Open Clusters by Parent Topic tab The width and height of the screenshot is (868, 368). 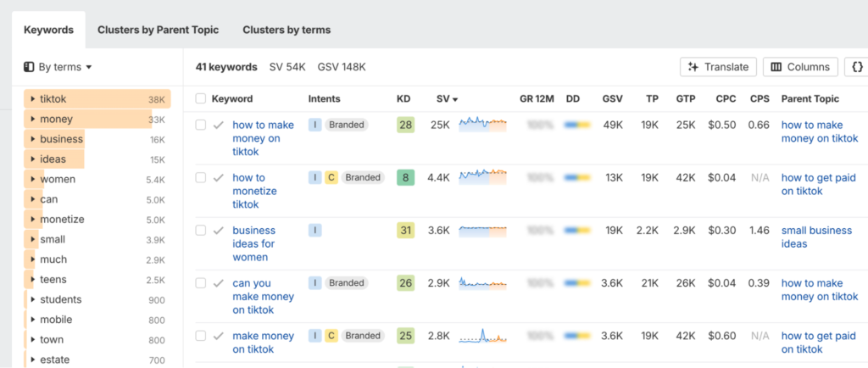(x=159, y=30)
